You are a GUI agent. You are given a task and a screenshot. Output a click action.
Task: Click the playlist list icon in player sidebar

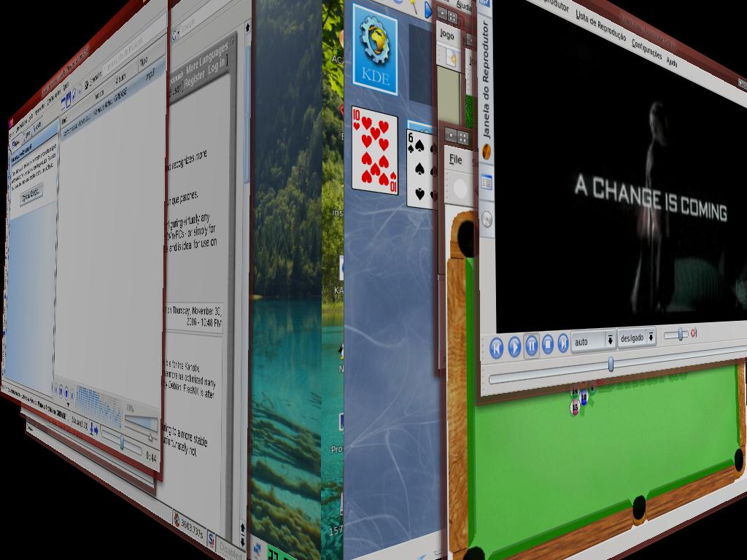[487, 182]
